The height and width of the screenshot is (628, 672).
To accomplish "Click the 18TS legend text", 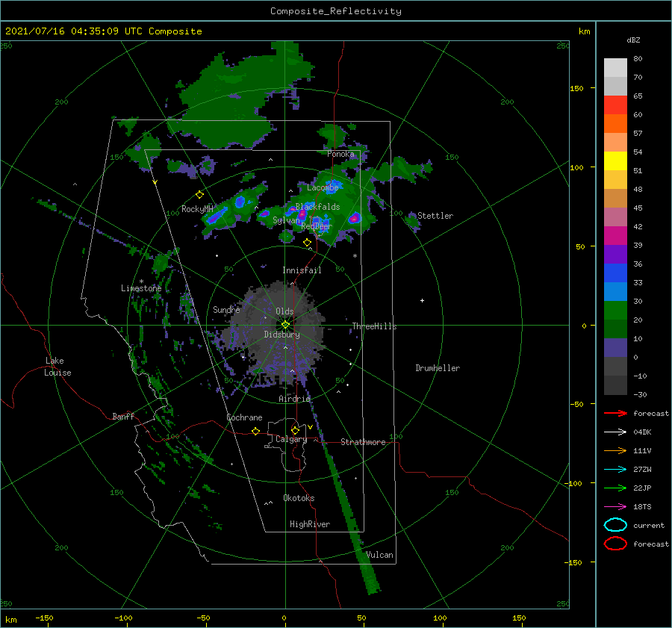I will pos(642,507).
